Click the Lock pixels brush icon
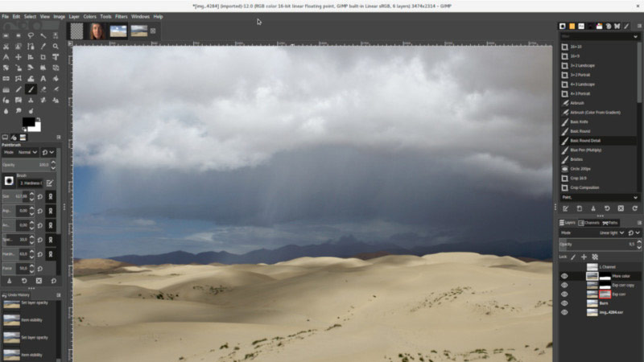 pyautogui.click(x=572, y=257)
